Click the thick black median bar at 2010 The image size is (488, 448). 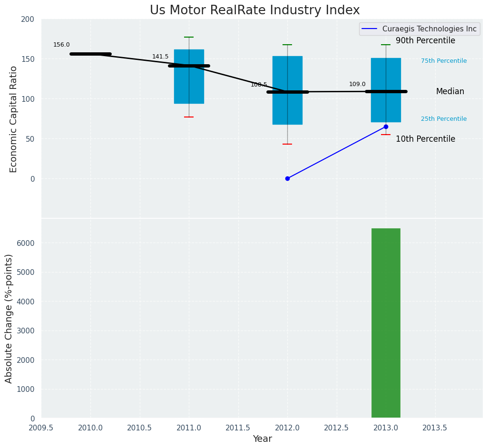pos(90,54)
